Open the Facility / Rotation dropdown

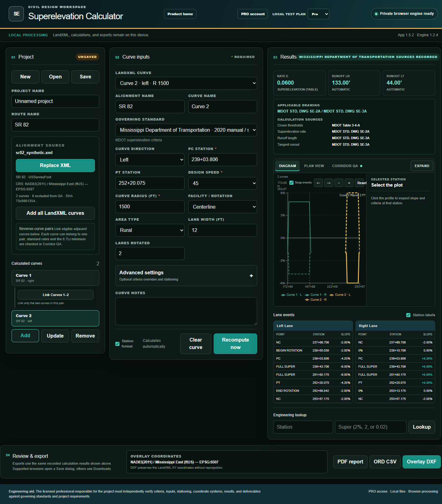coord(223,207)
